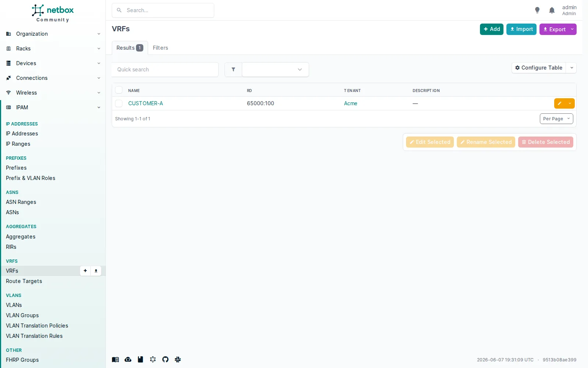Click Edit Selected button
Screen dimensions: 588x368
pyautogui.click(x=430, y=142)
